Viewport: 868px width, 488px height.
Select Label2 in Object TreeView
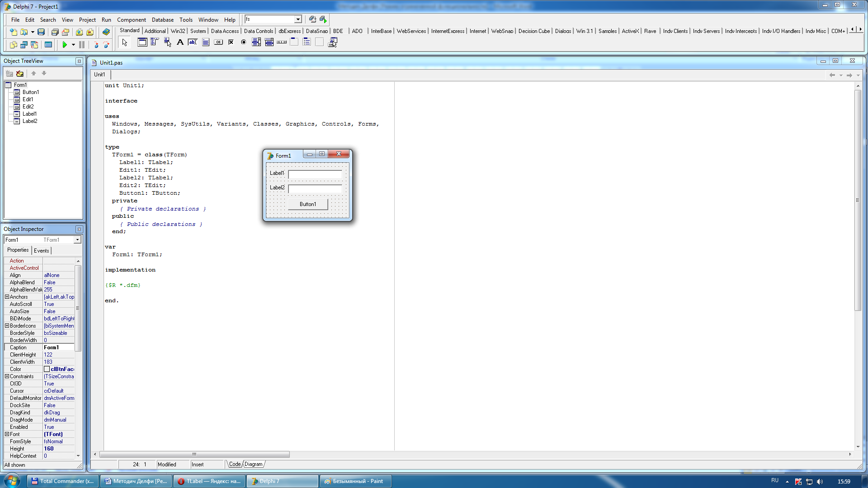30,121
